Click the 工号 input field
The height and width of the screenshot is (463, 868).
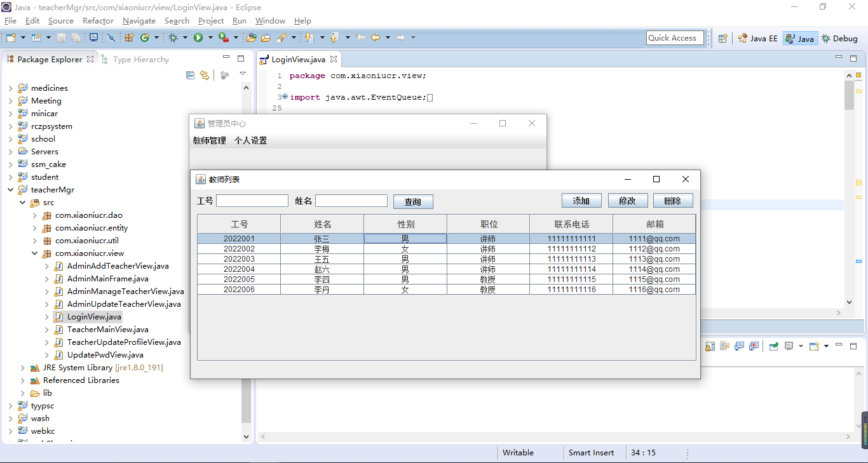click(252, 201)
